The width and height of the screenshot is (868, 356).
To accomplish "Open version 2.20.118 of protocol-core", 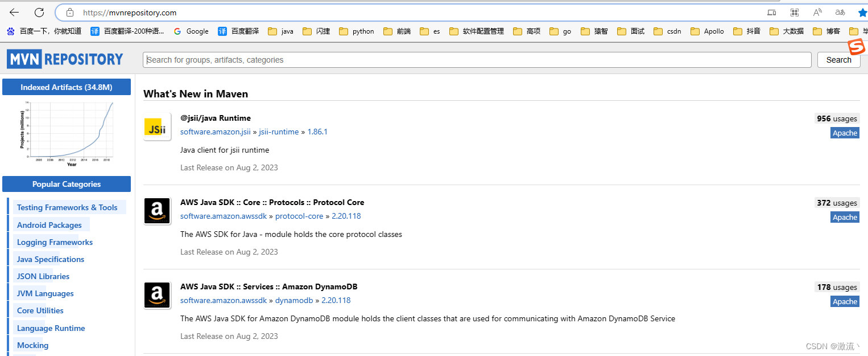I will (x=346, y=216).
